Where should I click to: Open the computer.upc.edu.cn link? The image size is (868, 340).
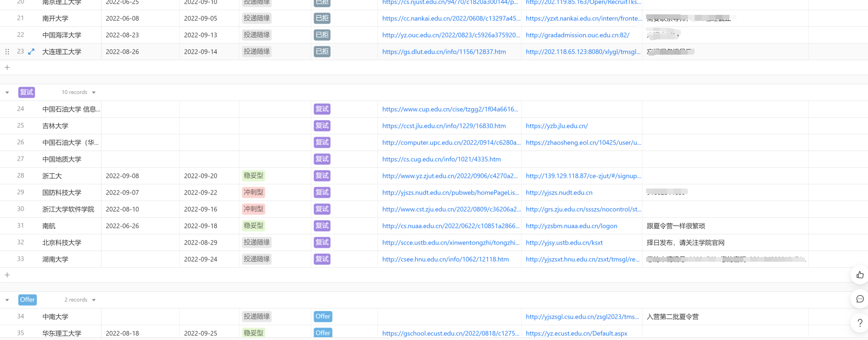pos(451,143)
